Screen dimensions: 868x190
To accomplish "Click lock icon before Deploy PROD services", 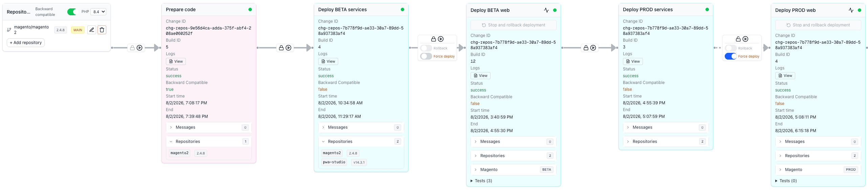I will (586, 48).
